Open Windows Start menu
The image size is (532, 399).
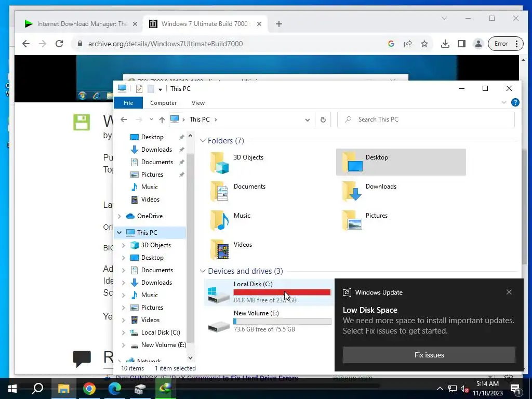(x=12, y=389)
